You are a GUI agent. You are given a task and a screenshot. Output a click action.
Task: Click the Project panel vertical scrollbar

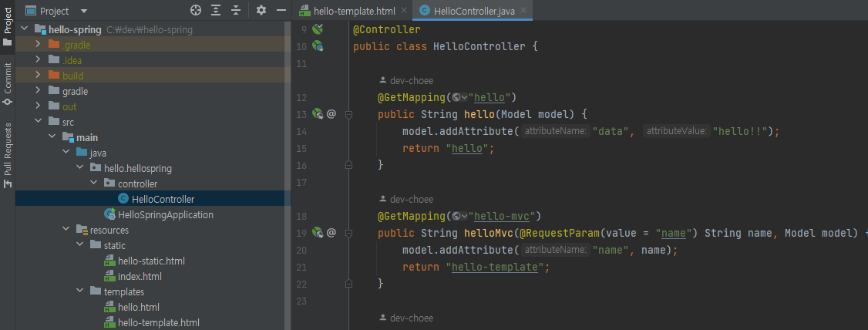pyautogui.click(x=288, y=176)
